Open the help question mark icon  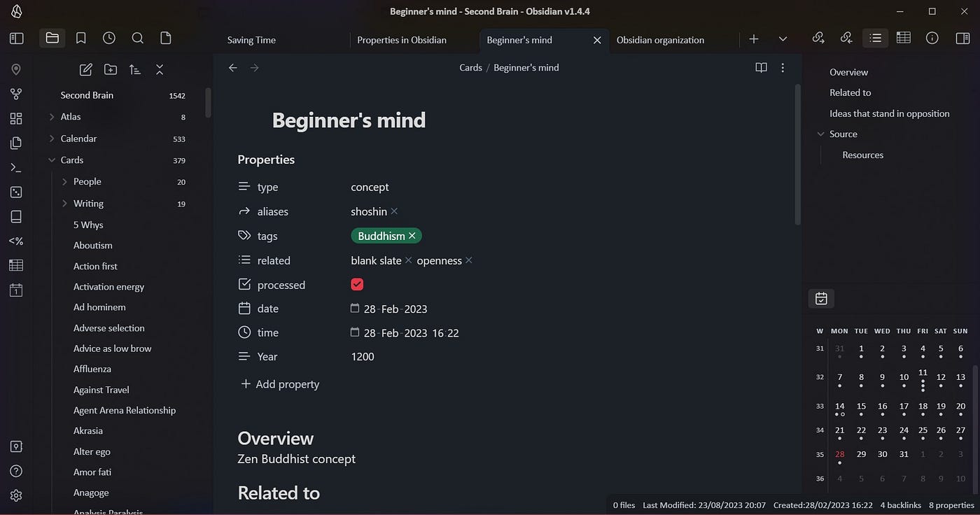pyautogui.click(x=16, y=471)
